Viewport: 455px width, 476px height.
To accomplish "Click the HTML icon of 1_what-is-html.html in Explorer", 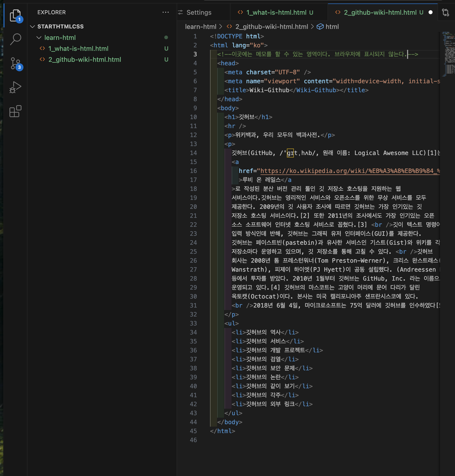I will pyautogui.click(x=42, y=48).
